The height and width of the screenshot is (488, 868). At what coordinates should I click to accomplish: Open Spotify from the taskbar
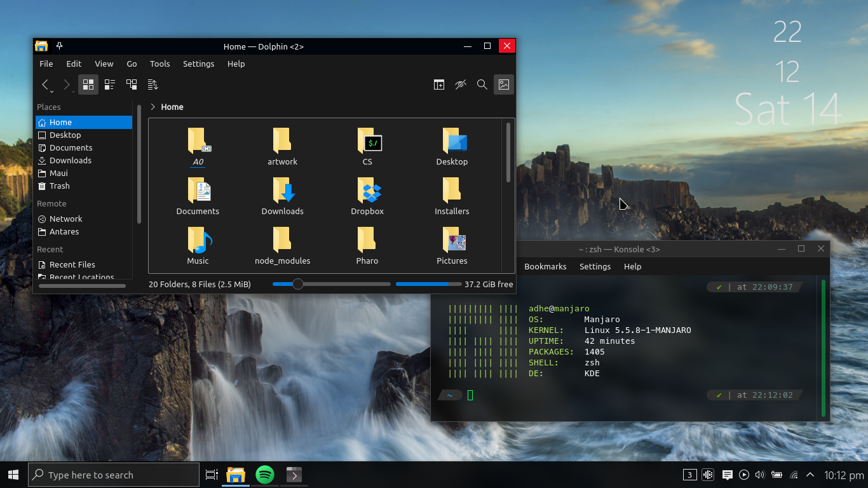click(265, 475)
